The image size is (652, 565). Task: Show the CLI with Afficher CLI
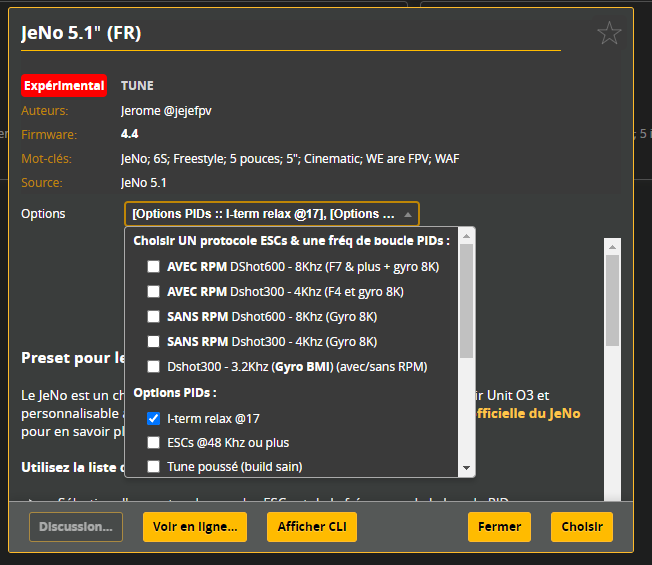(x=311, y=527)
